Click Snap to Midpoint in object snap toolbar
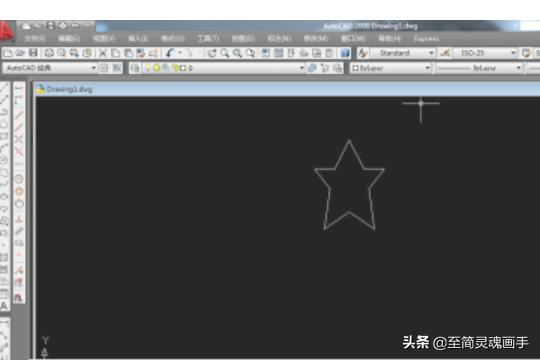Viewport: 540px width, 360px height. click(19, 126)
